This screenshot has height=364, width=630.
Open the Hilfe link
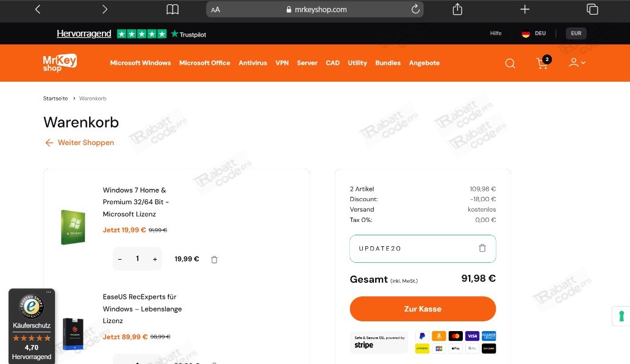pyautogui.click(x=496, y=34)
